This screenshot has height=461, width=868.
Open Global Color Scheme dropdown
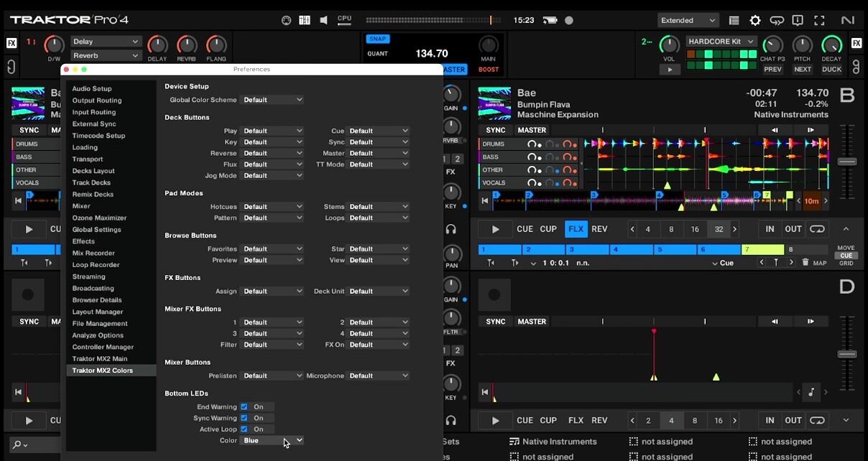point(272,100)
